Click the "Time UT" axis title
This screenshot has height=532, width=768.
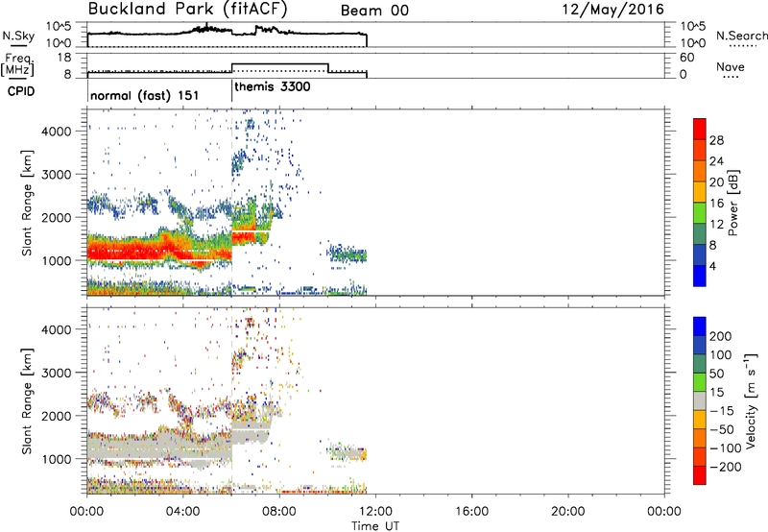[x=375, y=525]
